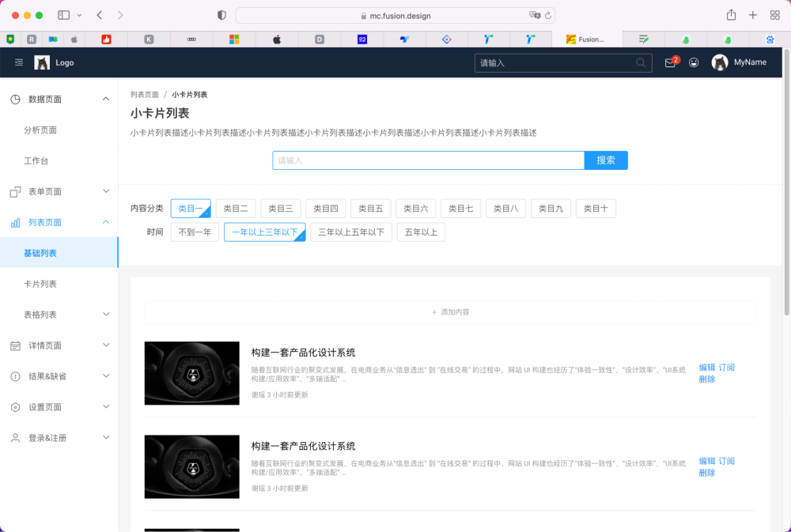
Task: Click the 添加内容 dashed area
Action: coord(450,311)
